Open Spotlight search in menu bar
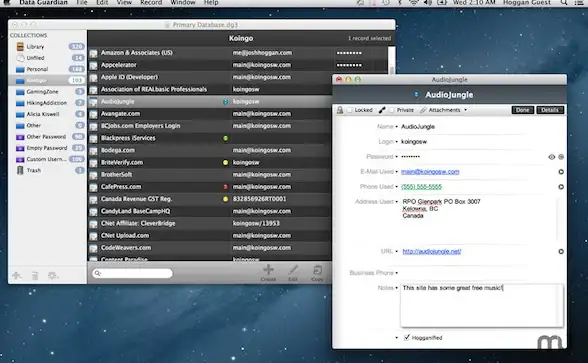This screenshot has height=363, width=588. (564, 3)
